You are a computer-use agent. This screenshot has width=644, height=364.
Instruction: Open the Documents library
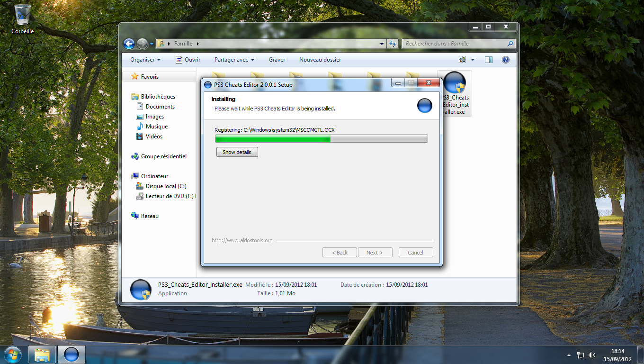(x=160, y=107)
